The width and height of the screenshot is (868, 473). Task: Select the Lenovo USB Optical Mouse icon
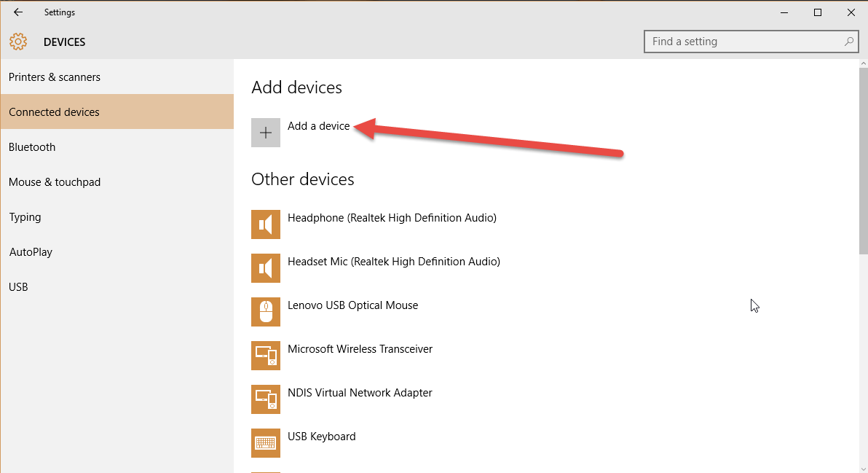(266, 312)
